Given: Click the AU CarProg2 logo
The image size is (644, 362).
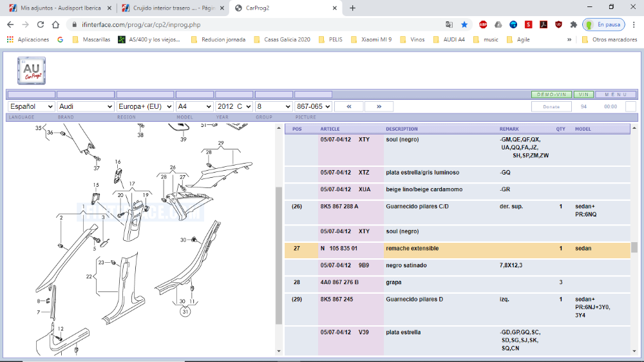Looking at the screenshot, I should click(32, 71).
